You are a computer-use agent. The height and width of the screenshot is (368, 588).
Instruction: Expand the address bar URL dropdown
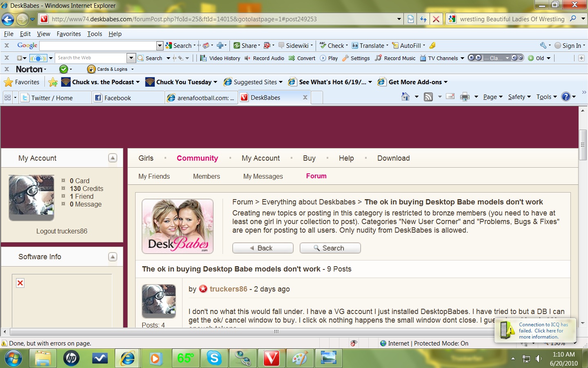click(x=399, y=19)
